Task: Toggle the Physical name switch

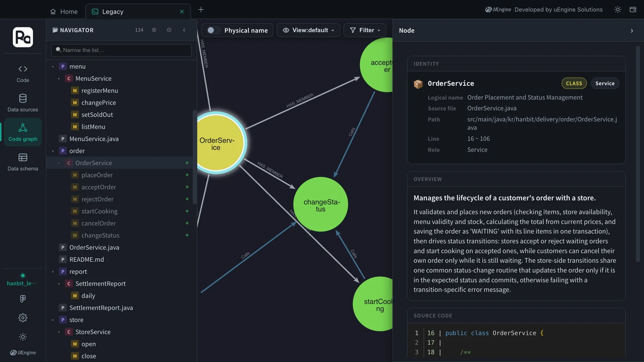Action: point(213,30)
